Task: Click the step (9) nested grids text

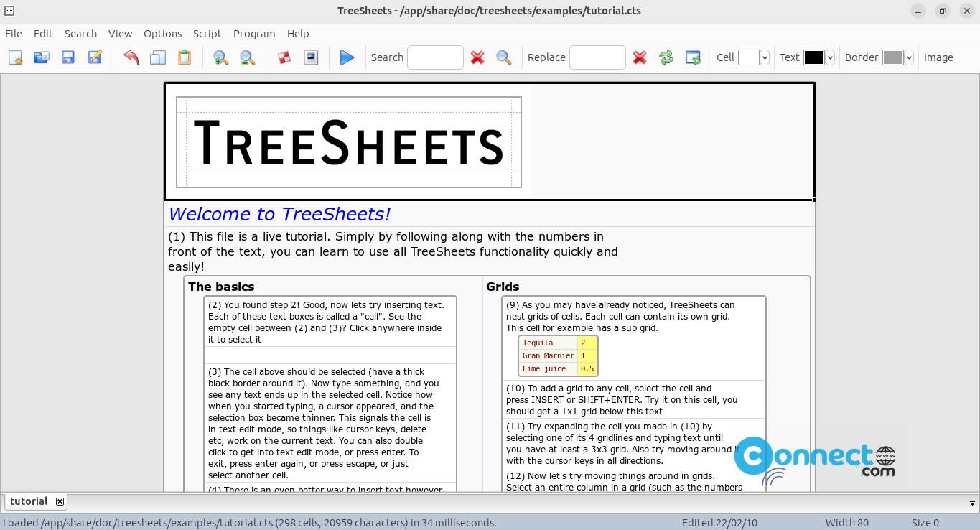Action: click(620, 316)
